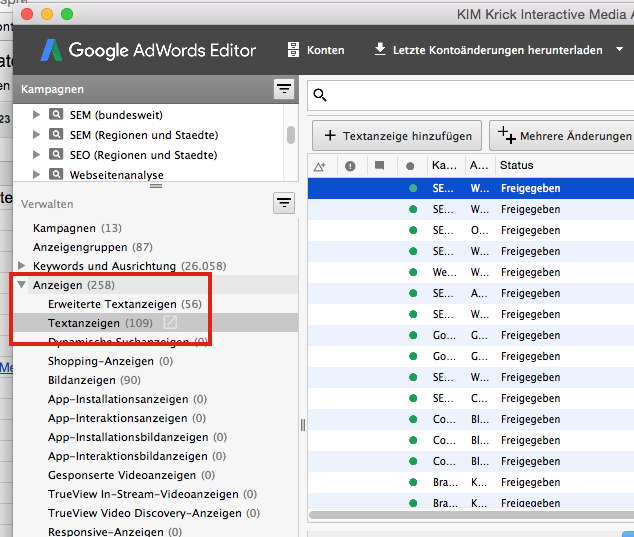Open Textanzeigen in new window icon
634x537 pixels.
tap(170, 322)
